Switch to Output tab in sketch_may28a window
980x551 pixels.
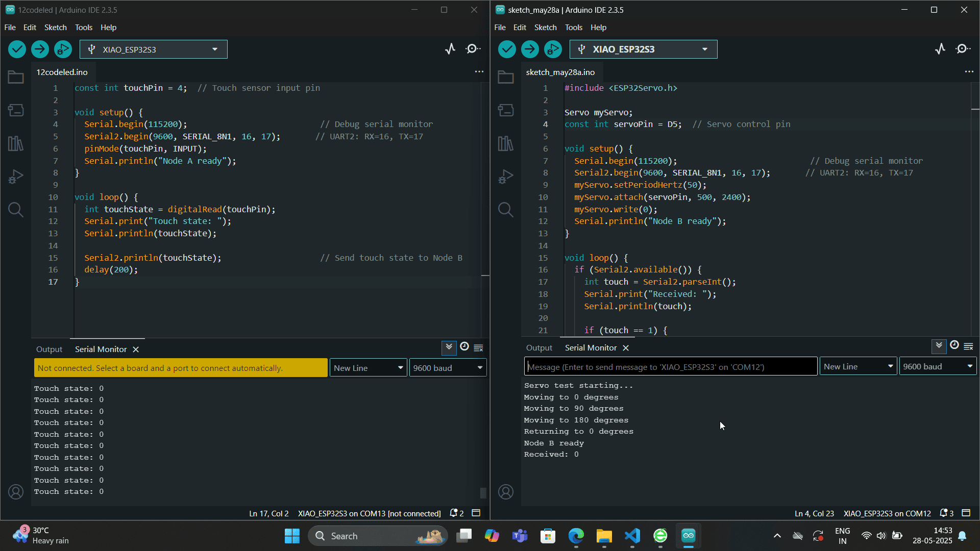click(x=539, y=348)
